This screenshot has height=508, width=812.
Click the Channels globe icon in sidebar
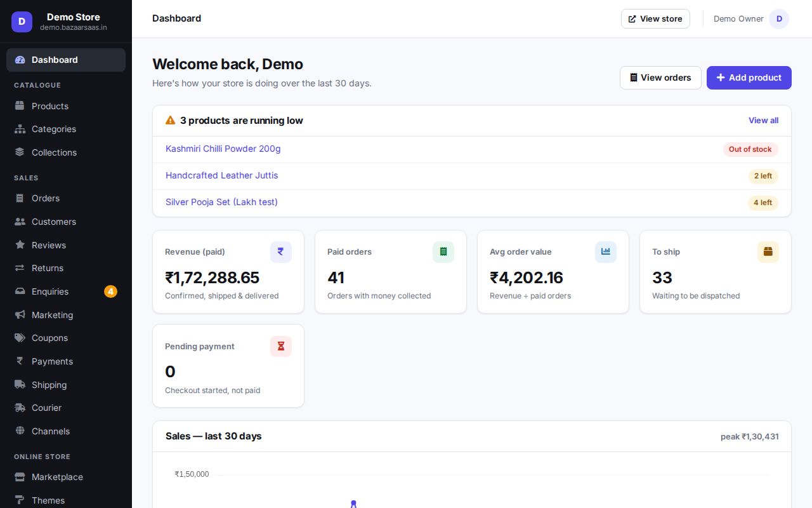pos(20,431)
